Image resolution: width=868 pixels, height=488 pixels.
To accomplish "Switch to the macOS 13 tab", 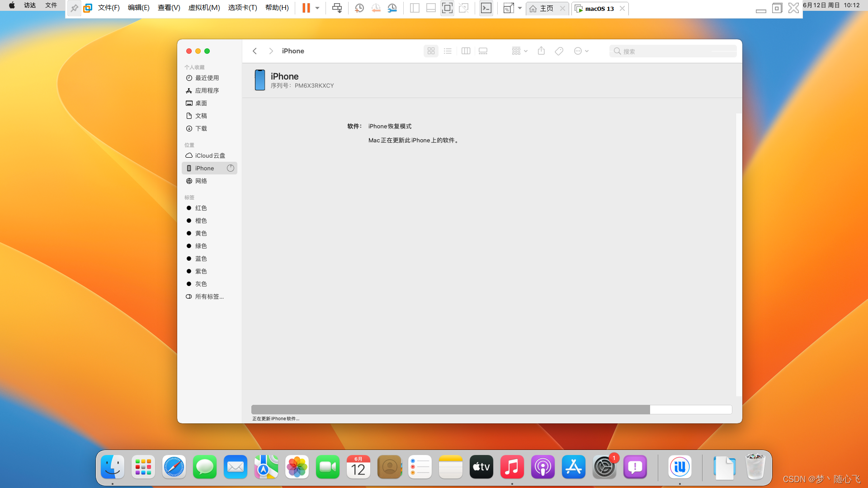I will click(x=600, y=9).
